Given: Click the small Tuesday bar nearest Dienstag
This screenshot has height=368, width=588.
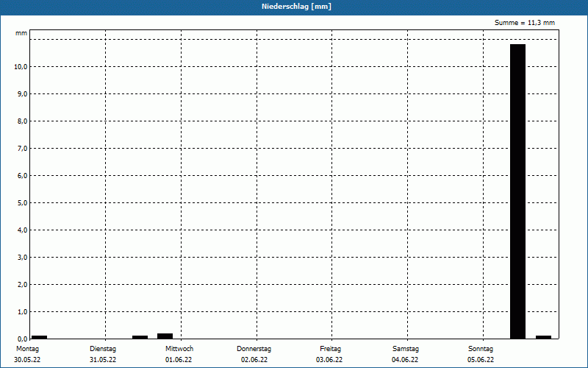Looking at the screenshot, I should 140,337.
